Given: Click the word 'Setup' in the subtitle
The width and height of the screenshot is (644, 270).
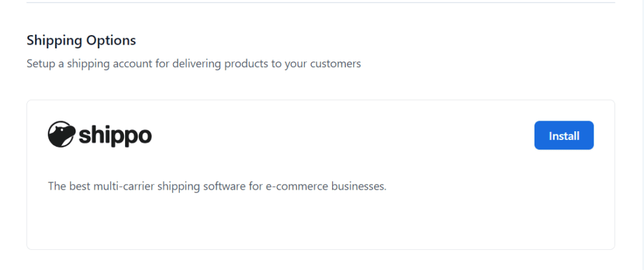Looking at the screenshot, I should 41,63.
